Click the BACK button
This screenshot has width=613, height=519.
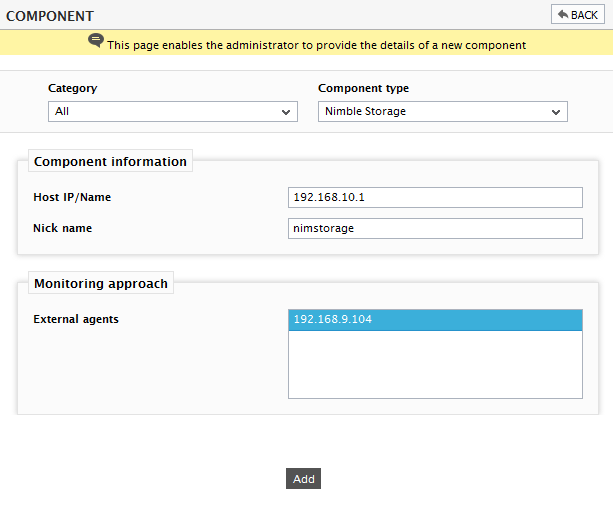(x=577, y=14)
